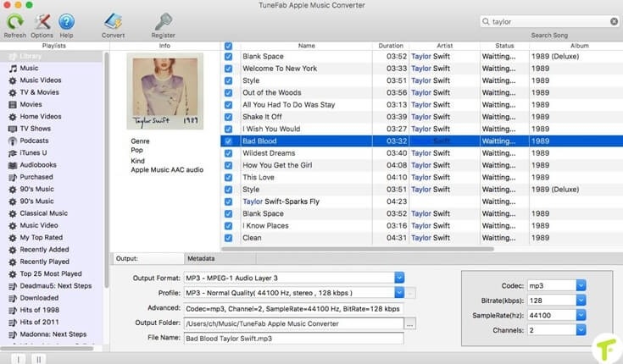Image resolution: width=623 pixels, height=364 pixels.
Task: Open the Bitrate(kbps) dropdown
Action: click(x=580, y=301)
